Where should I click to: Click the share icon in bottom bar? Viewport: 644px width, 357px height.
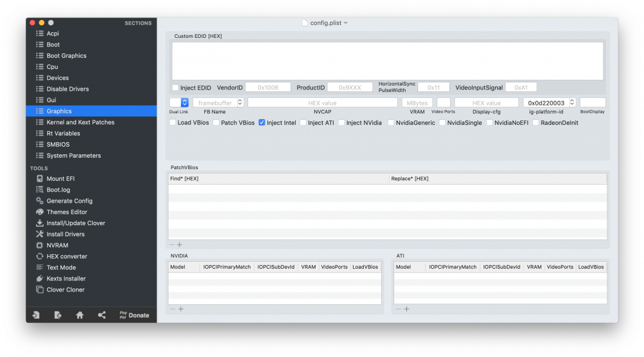(x=102, y=315)
